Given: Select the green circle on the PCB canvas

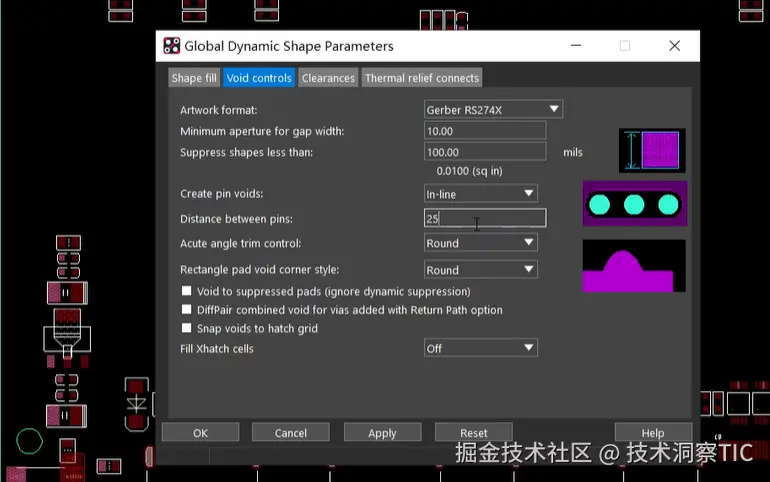Looking at the screenshot, I should tap(29, 441).
